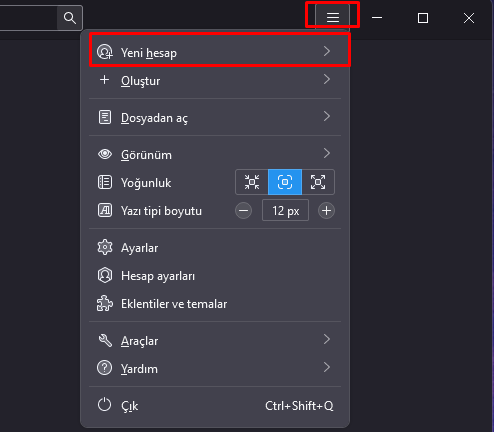Decrease font size with minus button

coord(243,211)
